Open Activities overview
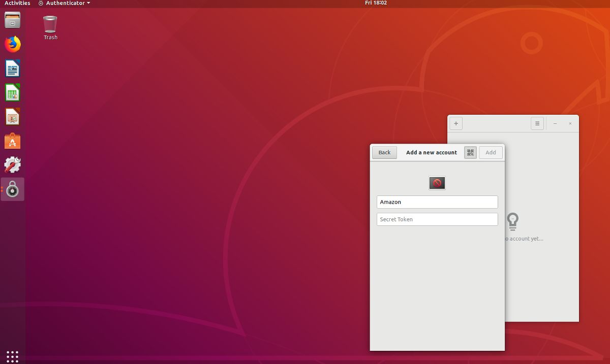The width and height of the screenshot is (610, 364). pos(17,3)
